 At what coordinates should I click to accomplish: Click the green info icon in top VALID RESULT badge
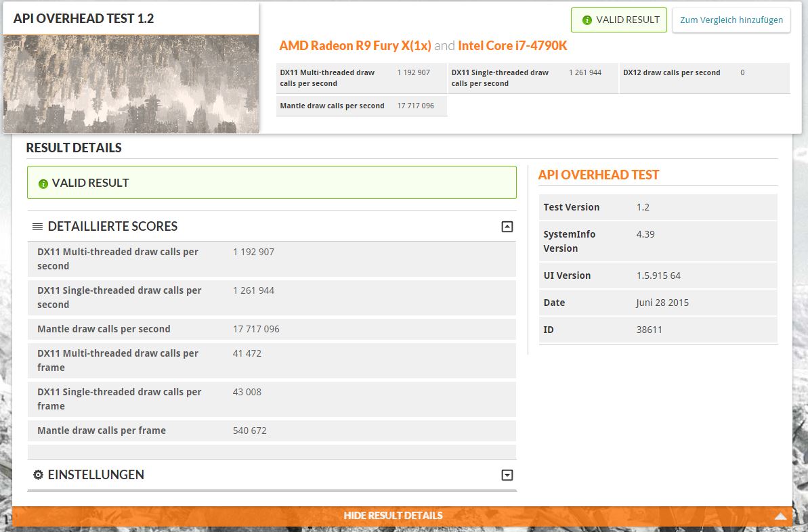pos(587,20)
